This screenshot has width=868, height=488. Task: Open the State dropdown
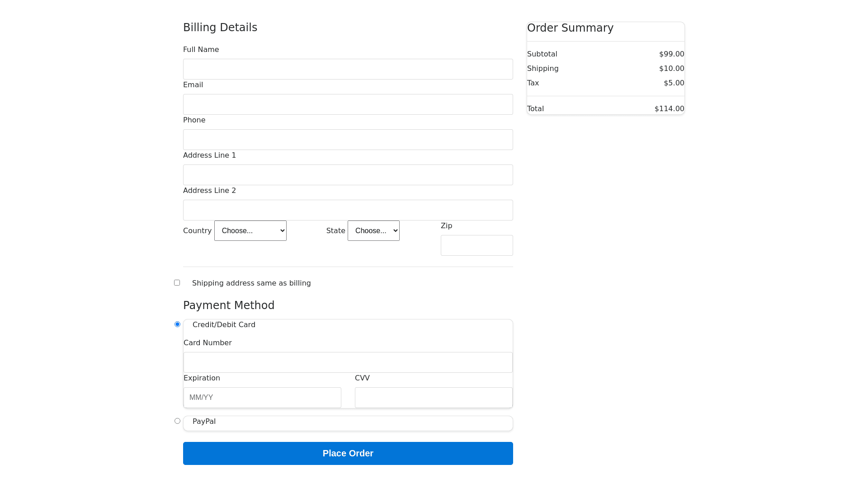[x=373, y=231]
